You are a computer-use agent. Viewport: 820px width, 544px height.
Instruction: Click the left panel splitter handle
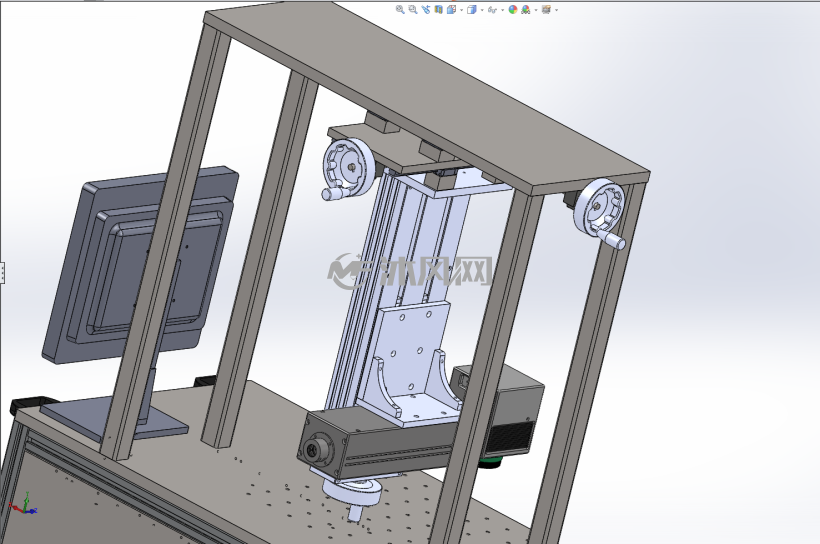[x=2, y=273]
